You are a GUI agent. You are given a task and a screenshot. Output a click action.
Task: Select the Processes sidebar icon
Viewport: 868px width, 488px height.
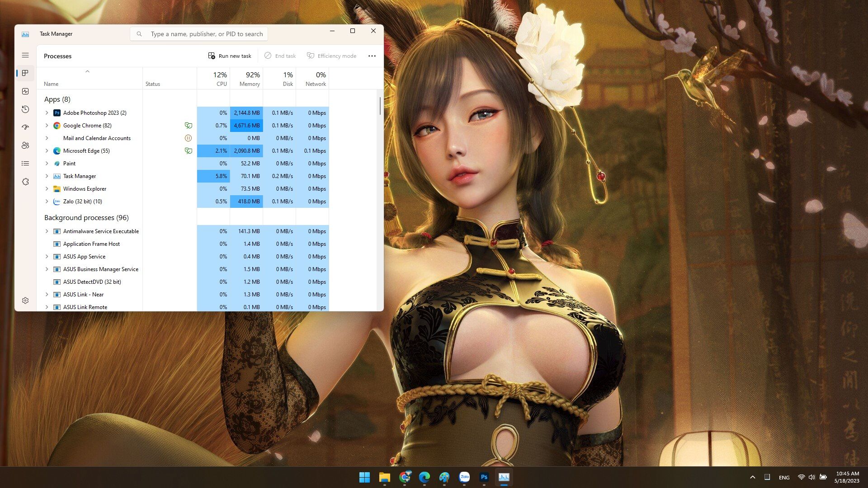25,73
